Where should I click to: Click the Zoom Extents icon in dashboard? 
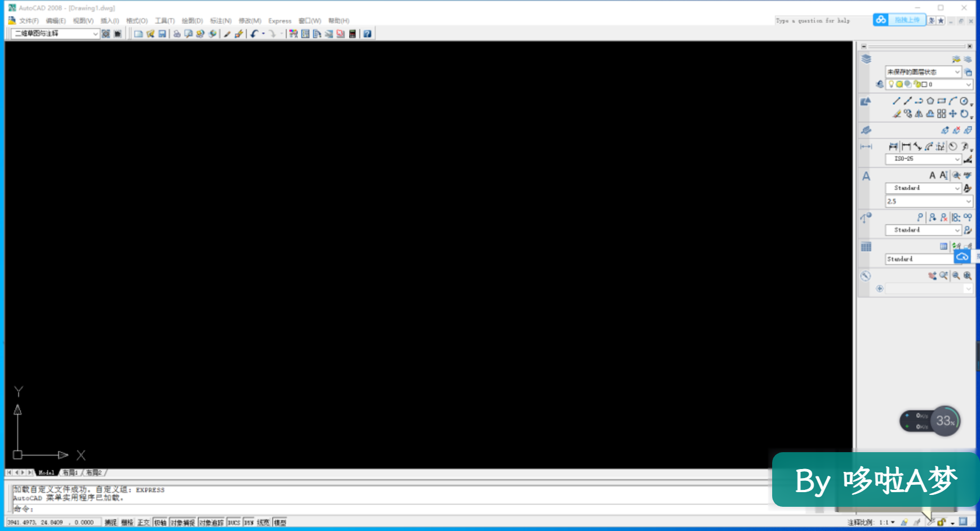[x=967, y=276]
